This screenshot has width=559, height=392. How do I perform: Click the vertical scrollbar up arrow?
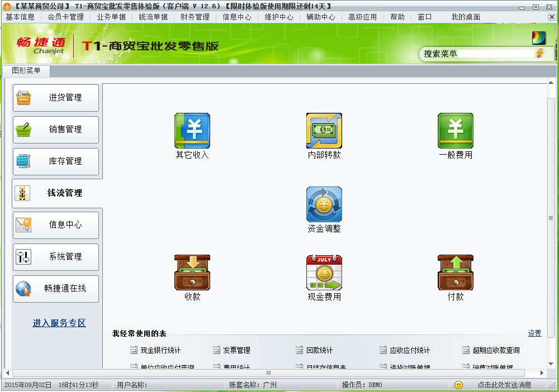(x=551, y=83)
